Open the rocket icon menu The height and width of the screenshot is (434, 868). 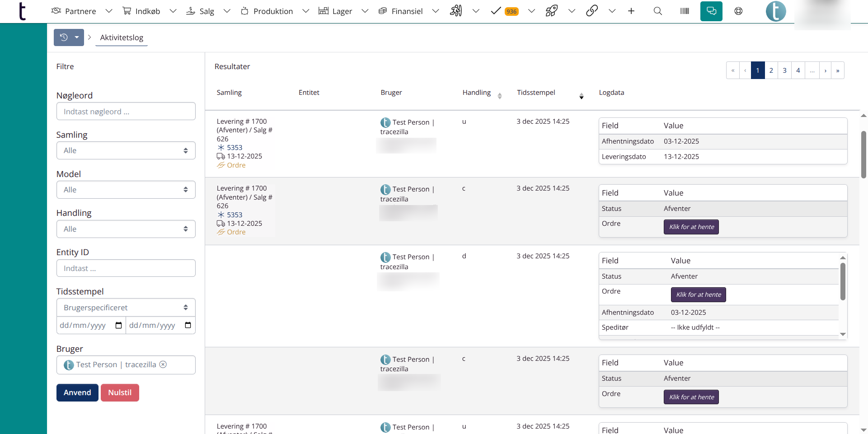[552, 11]
